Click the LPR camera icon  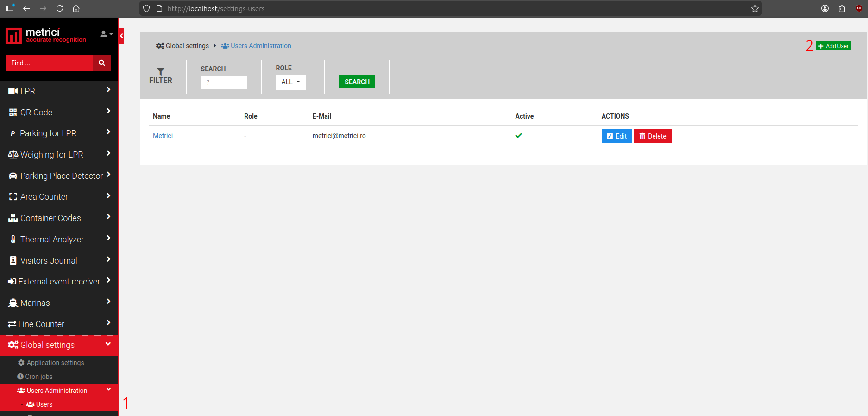click(13, 91)
